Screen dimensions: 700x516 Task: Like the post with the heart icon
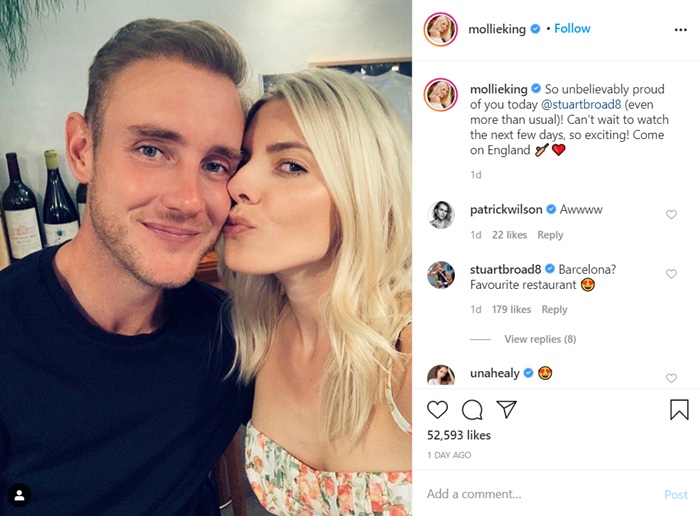(437, 409)
